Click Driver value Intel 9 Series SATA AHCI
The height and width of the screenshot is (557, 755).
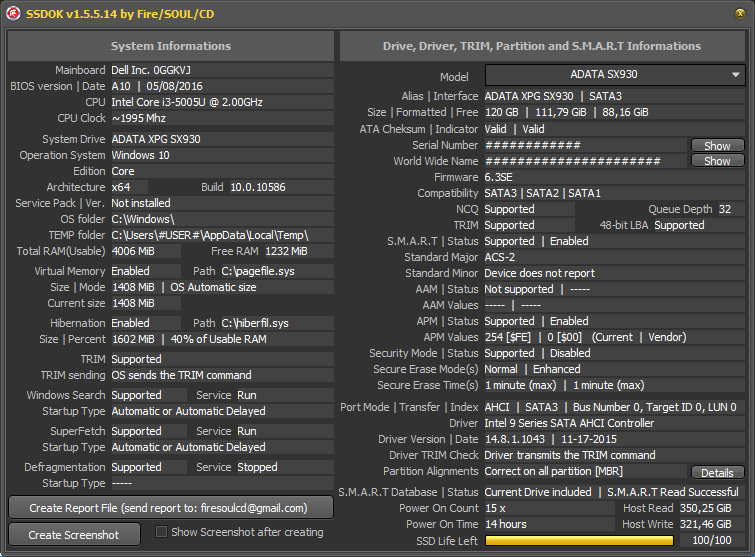(x=569, y=423)
